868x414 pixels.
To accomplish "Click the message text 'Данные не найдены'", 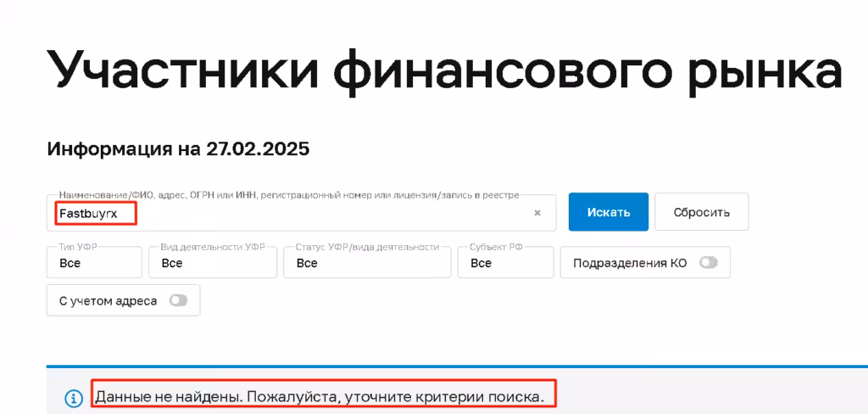I will (169, 397).
